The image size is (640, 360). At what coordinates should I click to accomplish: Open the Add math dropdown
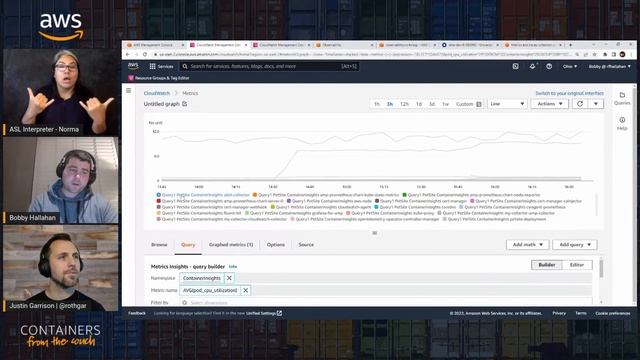pos(527,244)
